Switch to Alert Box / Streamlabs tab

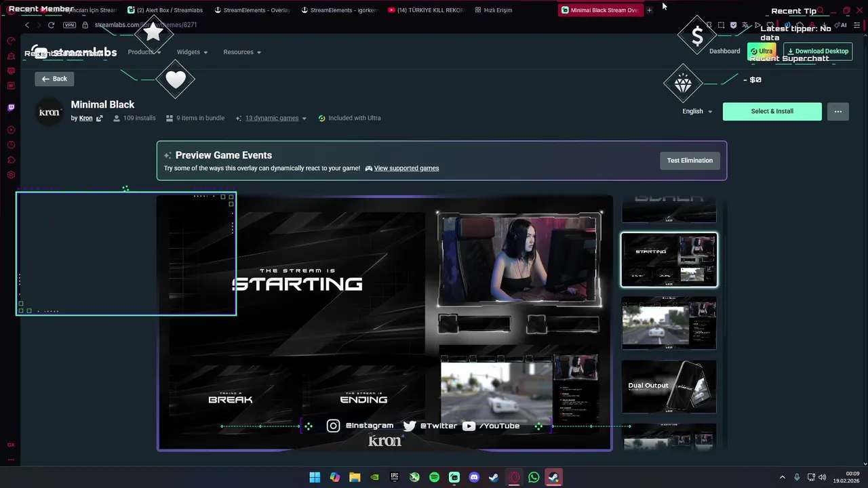click(165, 10)
